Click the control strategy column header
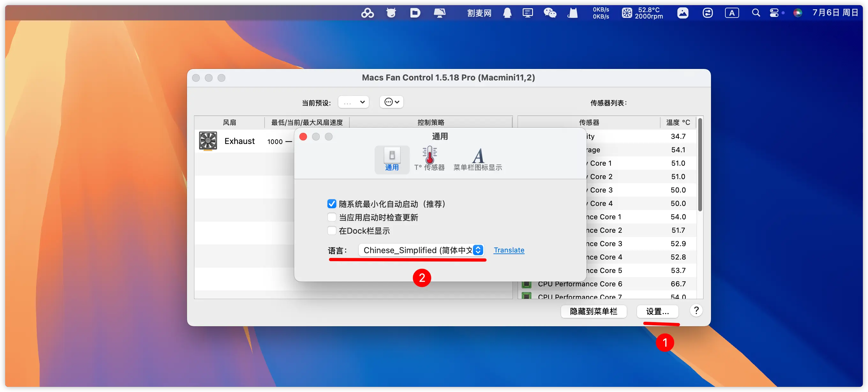The height and width of the screenshot is (392, 868). (x=430, y=122)
